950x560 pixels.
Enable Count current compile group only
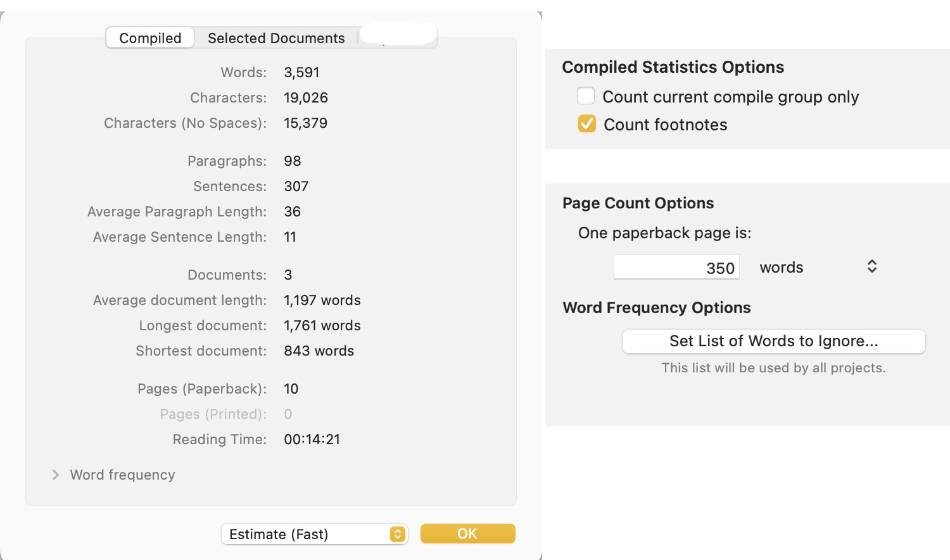pyautogui.click(x=586, y=96)
